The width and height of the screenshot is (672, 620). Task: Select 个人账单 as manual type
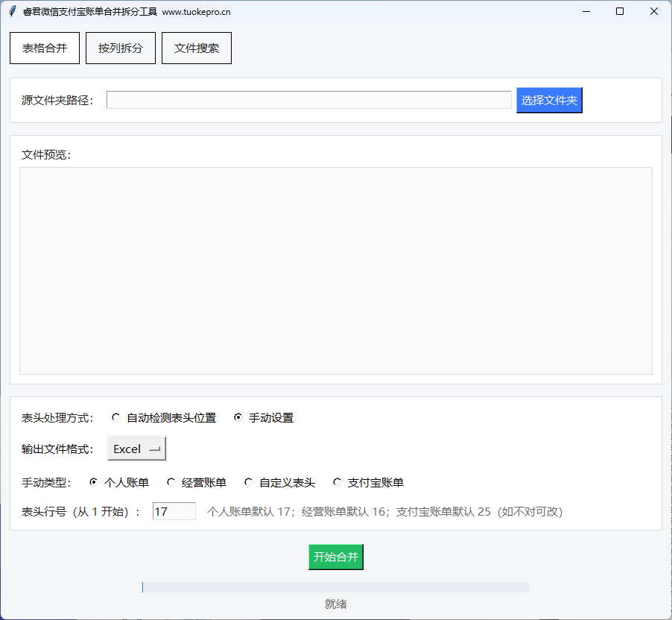pos(94,482)
